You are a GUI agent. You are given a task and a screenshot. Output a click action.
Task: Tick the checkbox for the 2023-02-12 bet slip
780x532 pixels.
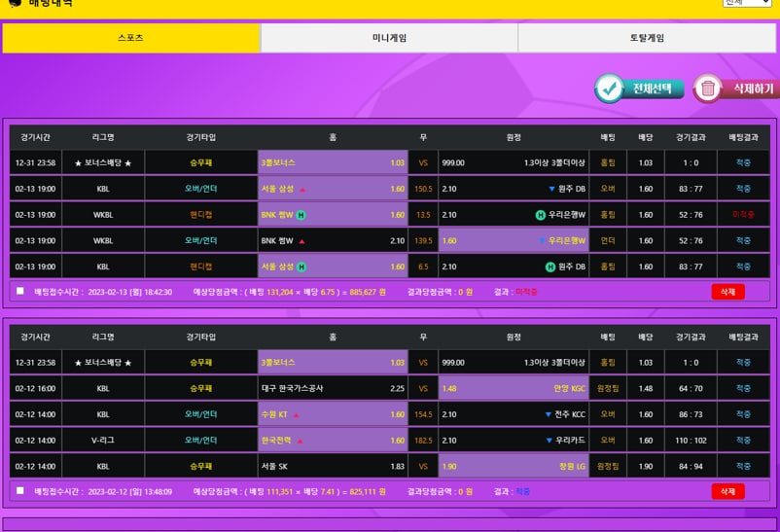tap(20, 491)
